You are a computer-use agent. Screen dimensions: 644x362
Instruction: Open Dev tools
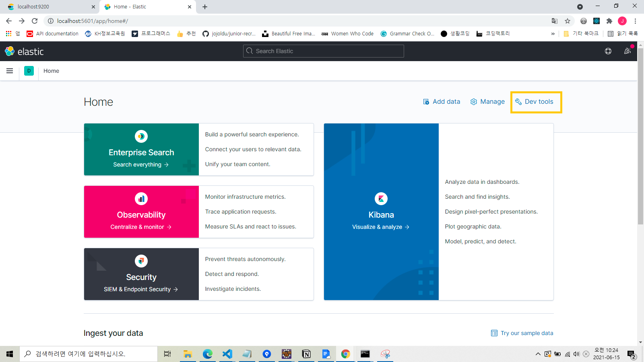pos(534,102)
